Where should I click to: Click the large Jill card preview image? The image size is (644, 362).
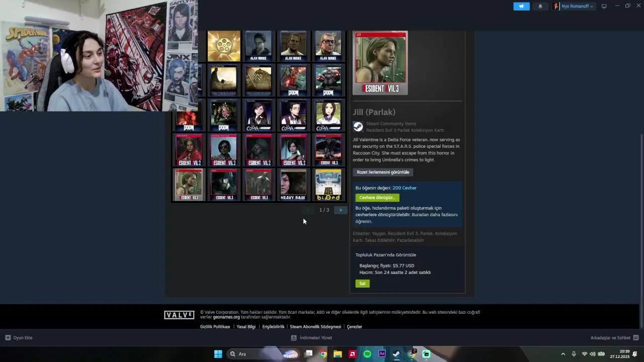coord(380,63)
